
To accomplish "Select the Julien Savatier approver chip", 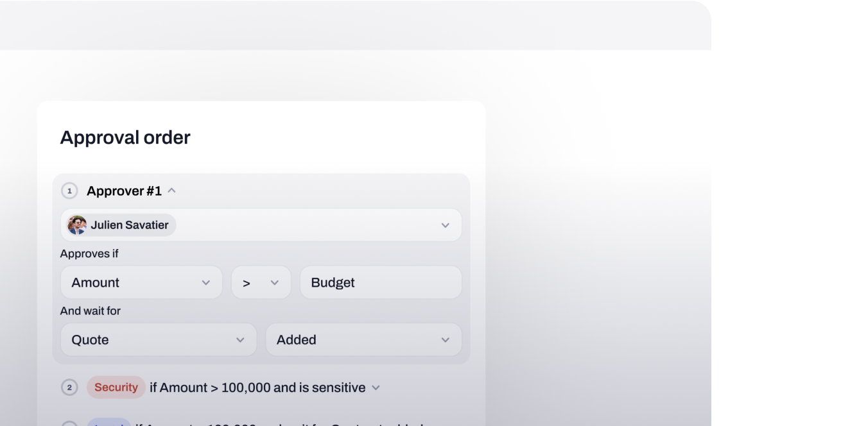I will [119, 225].
